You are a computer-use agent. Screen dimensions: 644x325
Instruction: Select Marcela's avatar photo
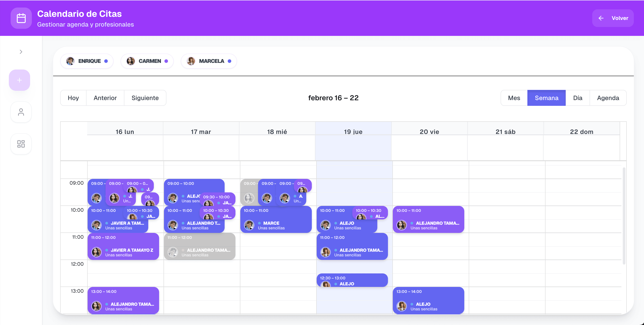click(x=191, y=61)
